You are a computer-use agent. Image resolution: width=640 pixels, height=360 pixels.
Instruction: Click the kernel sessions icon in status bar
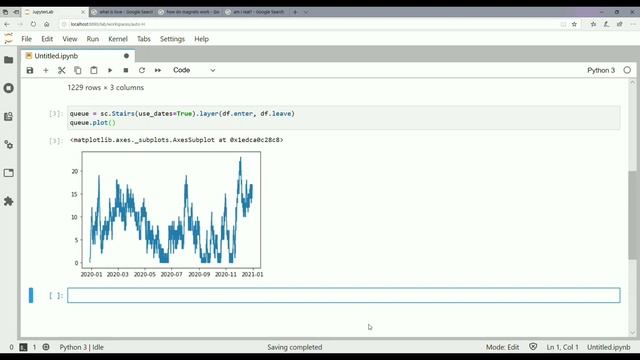[x=46, y=347]
